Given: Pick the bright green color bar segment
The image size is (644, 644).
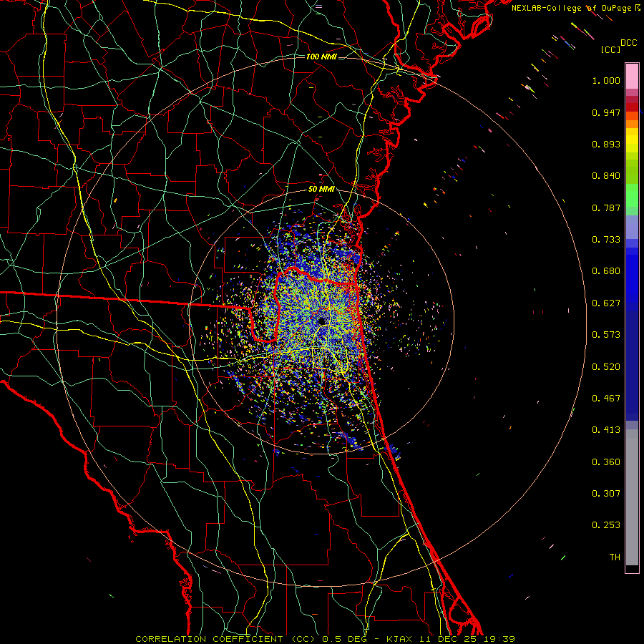Looking at the screenshot, I should pyautogui.click(x=632, y=195).
